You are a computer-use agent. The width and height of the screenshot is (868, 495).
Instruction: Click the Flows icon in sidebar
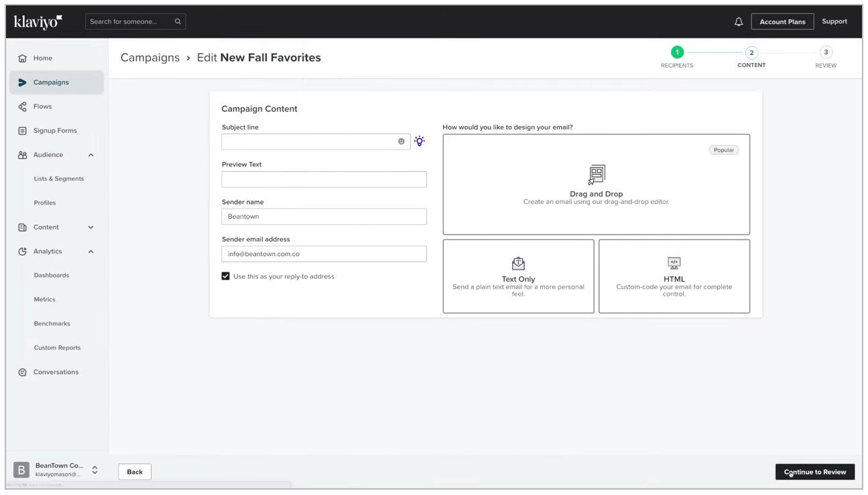pos(22,107)
